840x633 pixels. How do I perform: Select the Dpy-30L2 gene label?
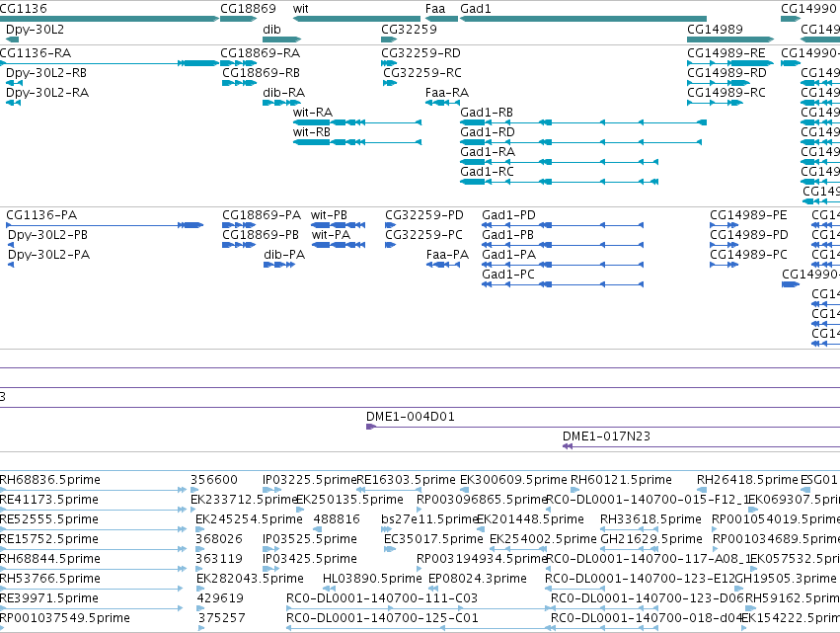point(35,29)
